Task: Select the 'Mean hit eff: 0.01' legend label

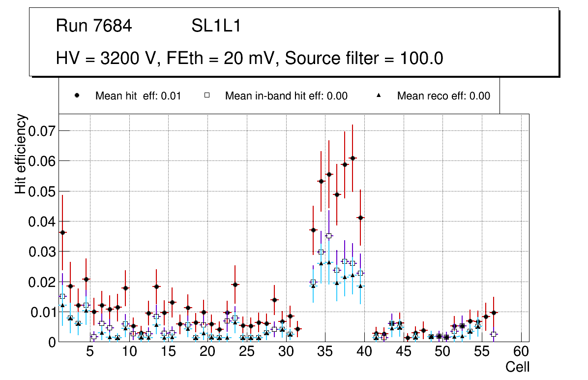Action: point(138,96)
